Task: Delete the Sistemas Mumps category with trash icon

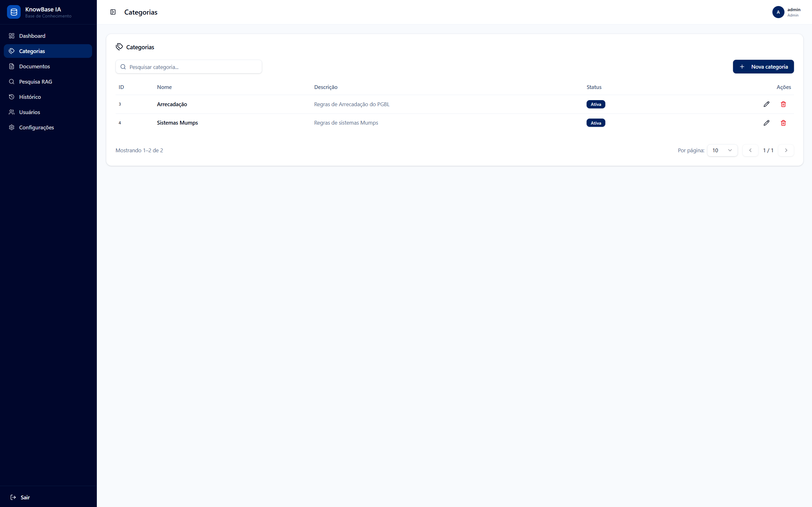Action: [x=783, y=123]
